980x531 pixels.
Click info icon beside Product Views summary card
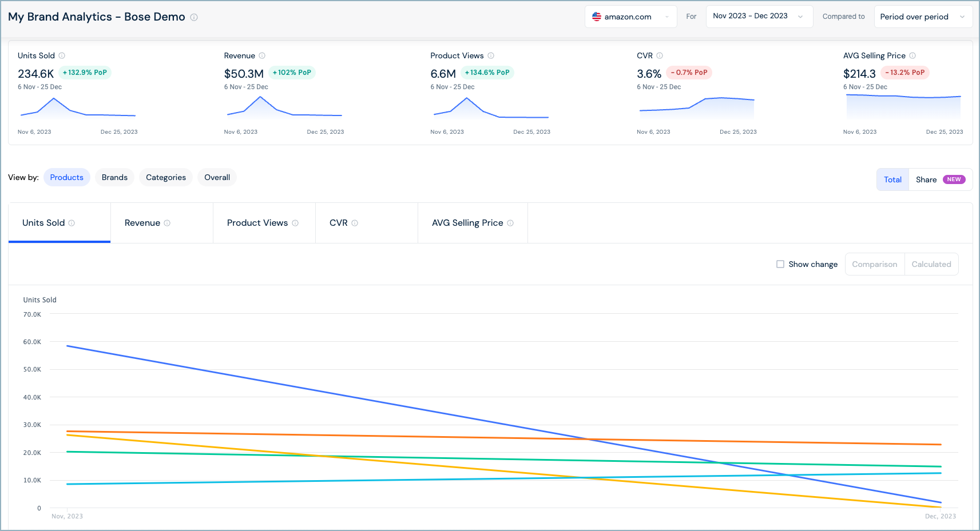point(491,55)
